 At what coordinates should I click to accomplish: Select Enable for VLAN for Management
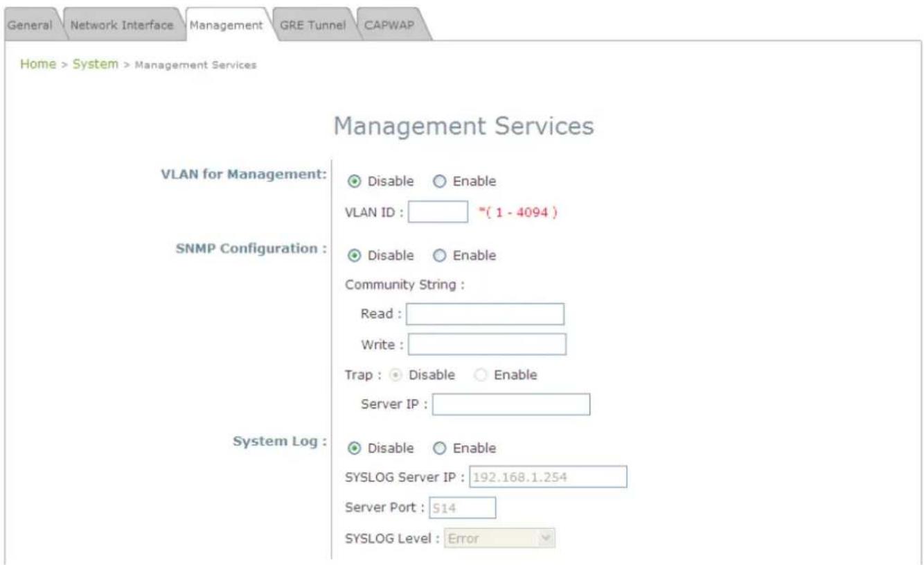(x=438, y=182)
